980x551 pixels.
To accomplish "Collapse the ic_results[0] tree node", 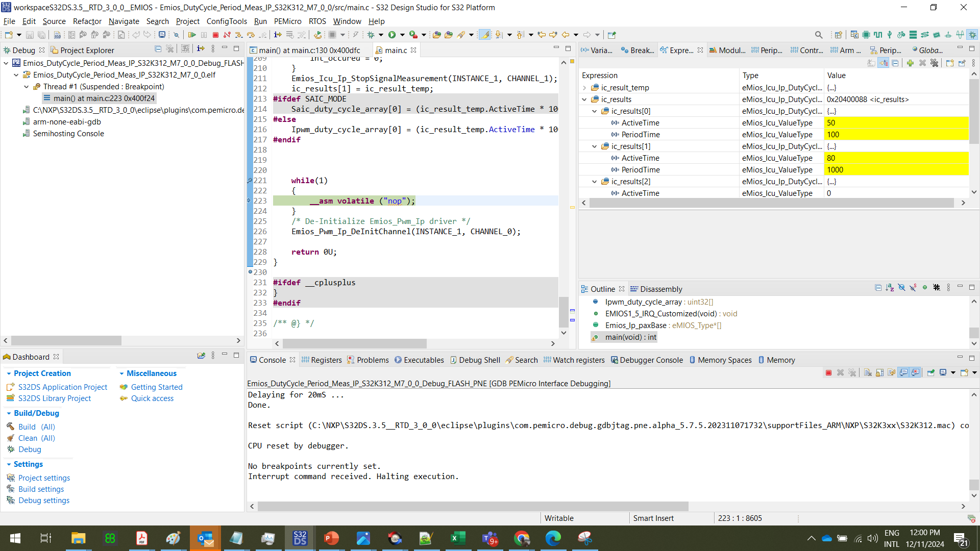I will pyautogui.click(x=595, y=111).
